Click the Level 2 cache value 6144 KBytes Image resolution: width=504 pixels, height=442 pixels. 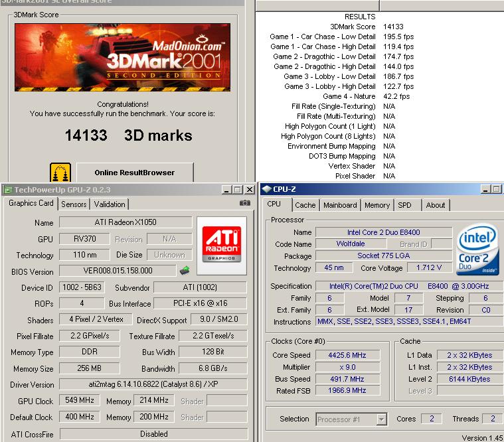(469, 379)
